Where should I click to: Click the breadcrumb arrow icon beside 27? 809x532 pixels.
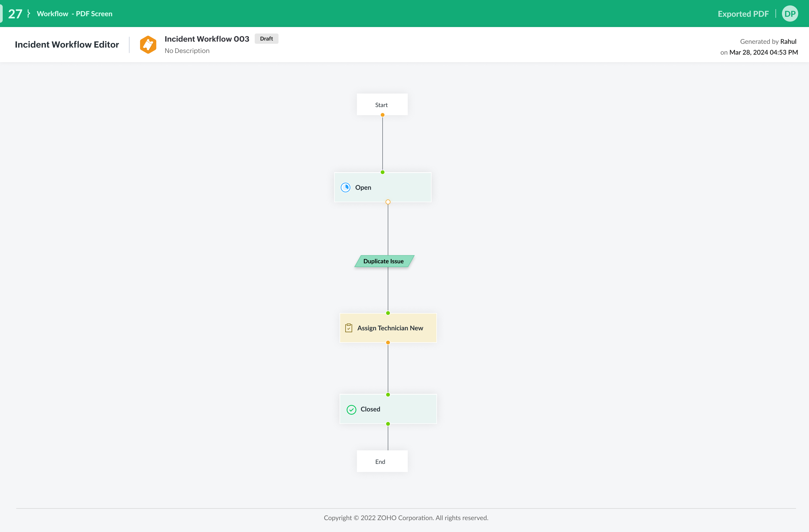29,14
